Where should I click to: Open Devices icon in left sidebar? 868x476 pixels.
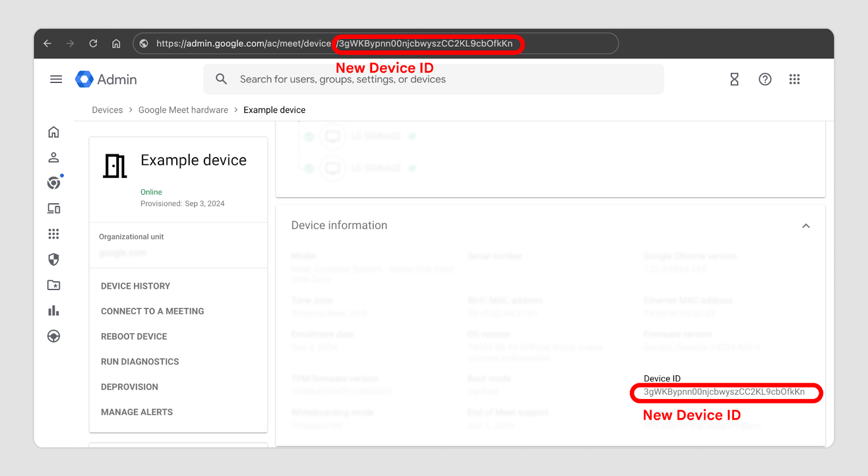click(54, 209)
